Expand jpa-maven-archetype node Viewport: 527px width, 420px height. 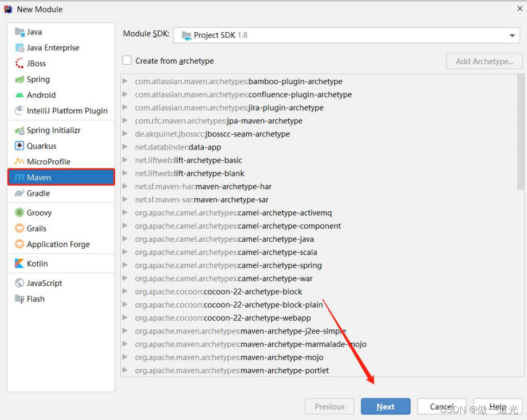[x=125, y=120]
